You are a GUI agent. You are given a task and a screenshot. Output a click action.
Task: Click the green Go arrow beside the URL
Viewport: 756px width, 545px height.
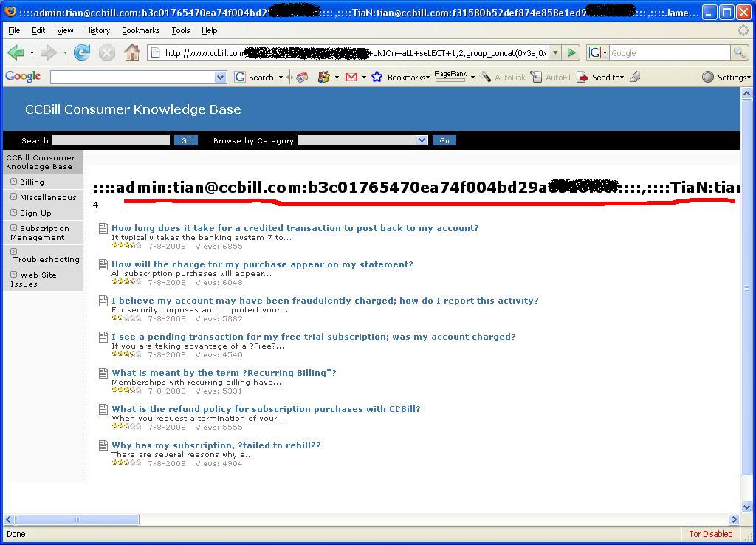click(x=571, y=52)
